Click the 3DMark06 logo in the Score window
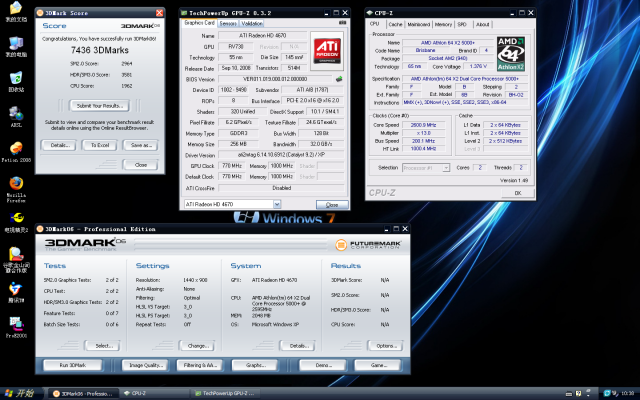Screen dimensions: 640x400 (x=140, y=26)
